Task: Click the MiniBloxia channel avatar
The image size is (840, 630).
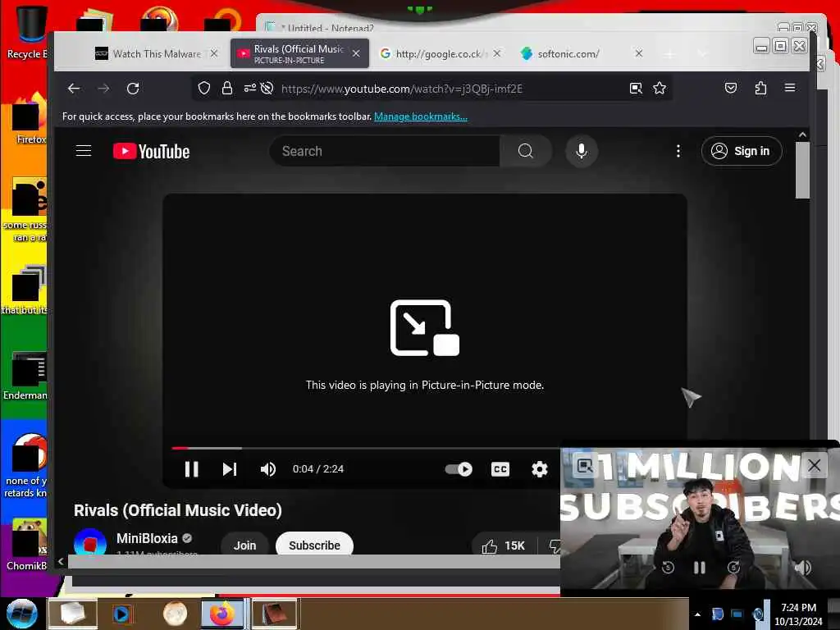Action: tap(89, 541)
